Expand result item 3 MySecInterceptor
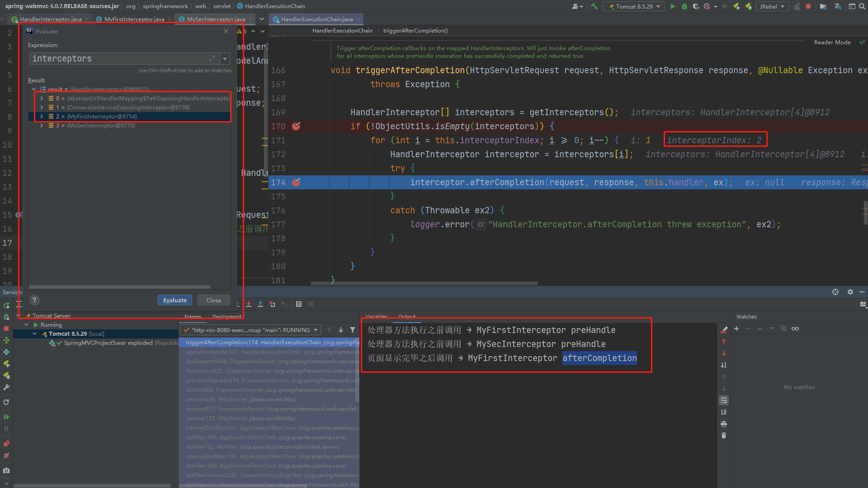Screen dimensions: 868x488 click(x=42, y=125)
